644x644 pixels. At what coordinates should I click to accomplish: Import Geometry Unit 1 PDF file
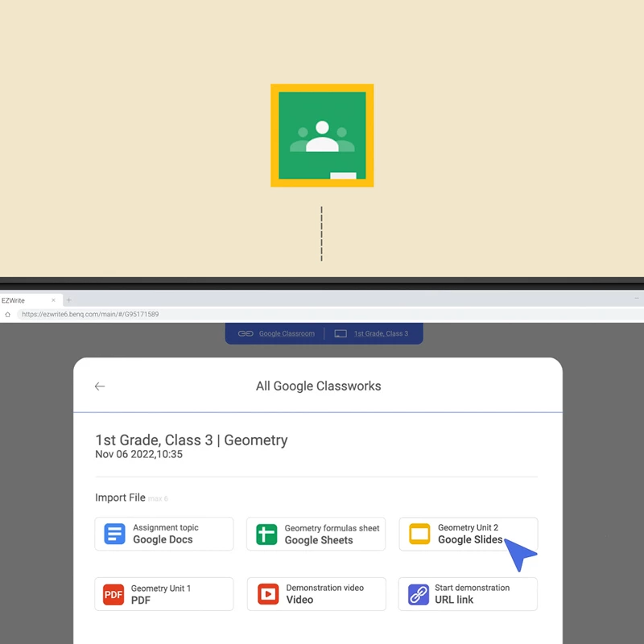[x=164, y=594]
